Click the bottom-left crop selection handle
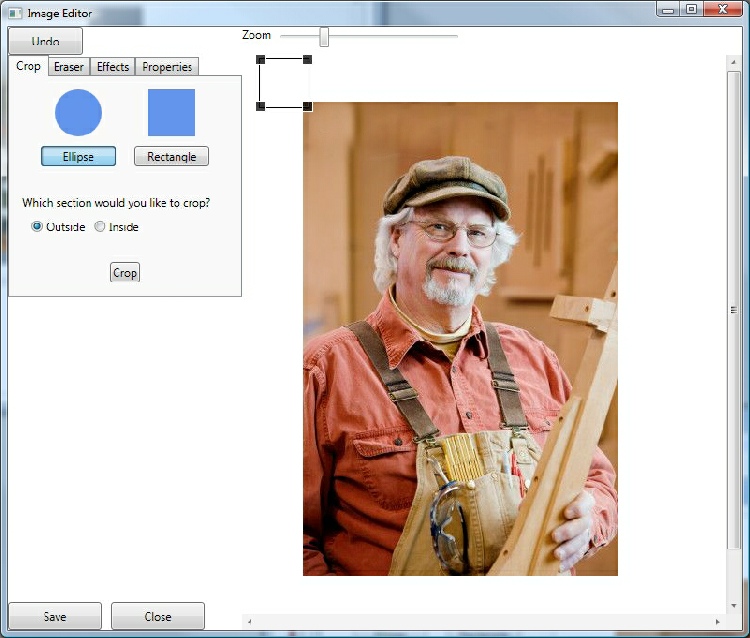750x638 pixels. pos(260,106)
